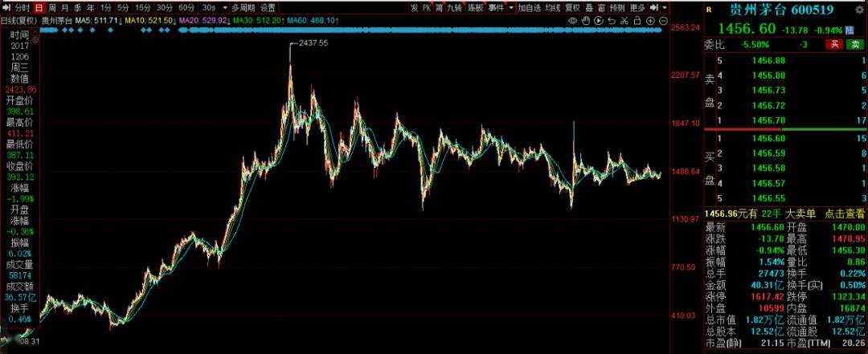
Task: Open the dropdown arrow at the toolbar's right end
Action: [x=663, y=7]
